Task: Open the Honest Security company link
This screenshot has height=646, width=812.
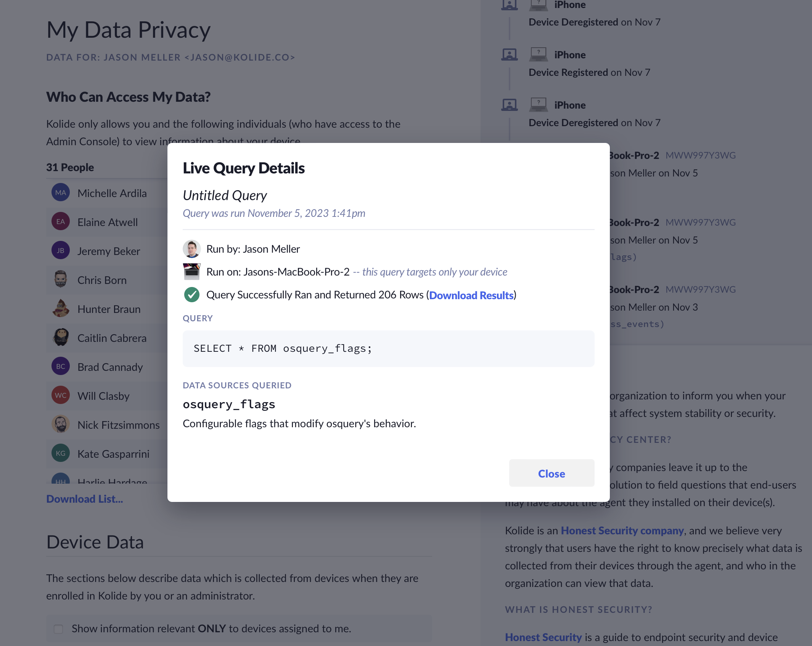Action: [622, 531]
